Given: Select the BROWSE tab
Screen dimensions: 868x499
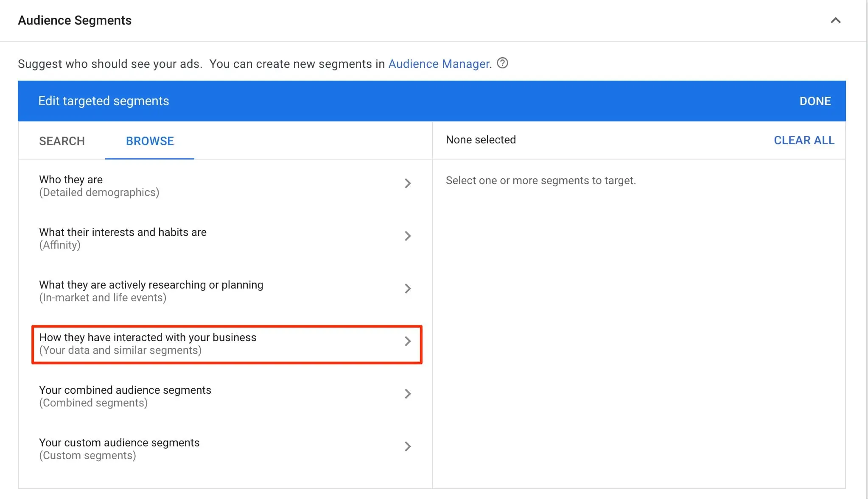Looking at the screenshot, I should click(x=150, y=141).
